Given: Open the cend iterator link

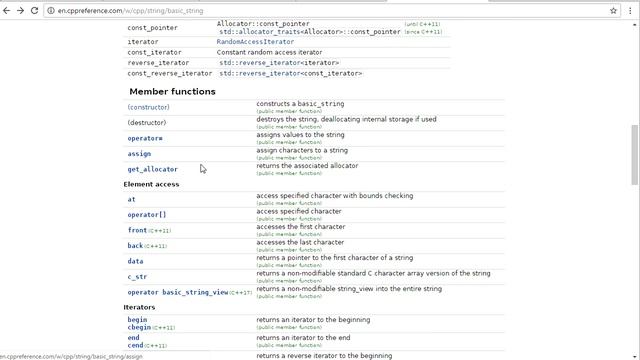Looking at the screenshot, I should [135, 345].
